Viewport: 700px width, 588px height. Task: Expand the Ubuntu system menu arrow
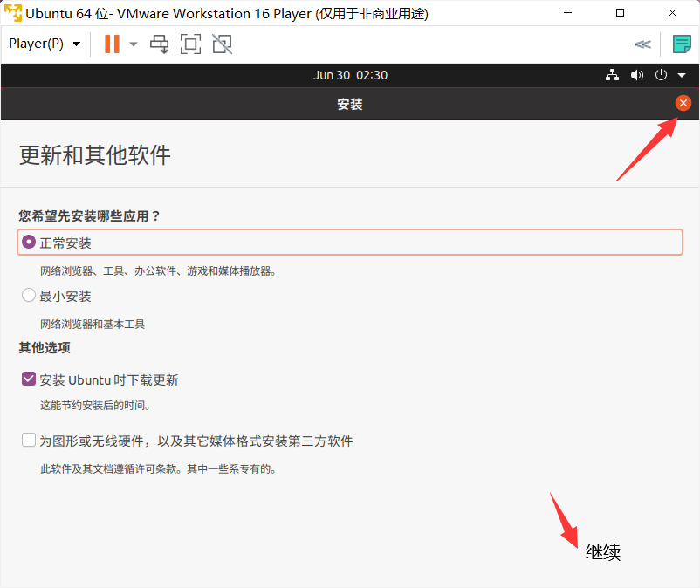click(682, 76)
